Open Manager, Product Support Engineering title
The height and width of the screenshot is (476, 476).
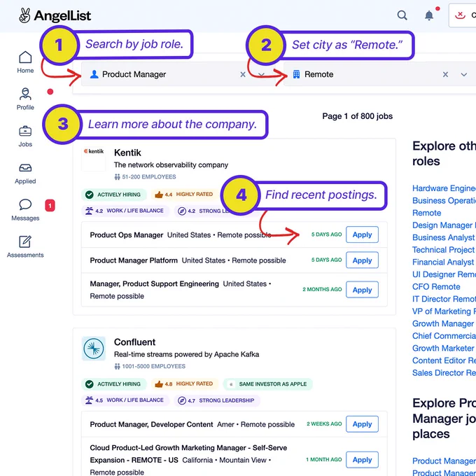tap(154, 283)
